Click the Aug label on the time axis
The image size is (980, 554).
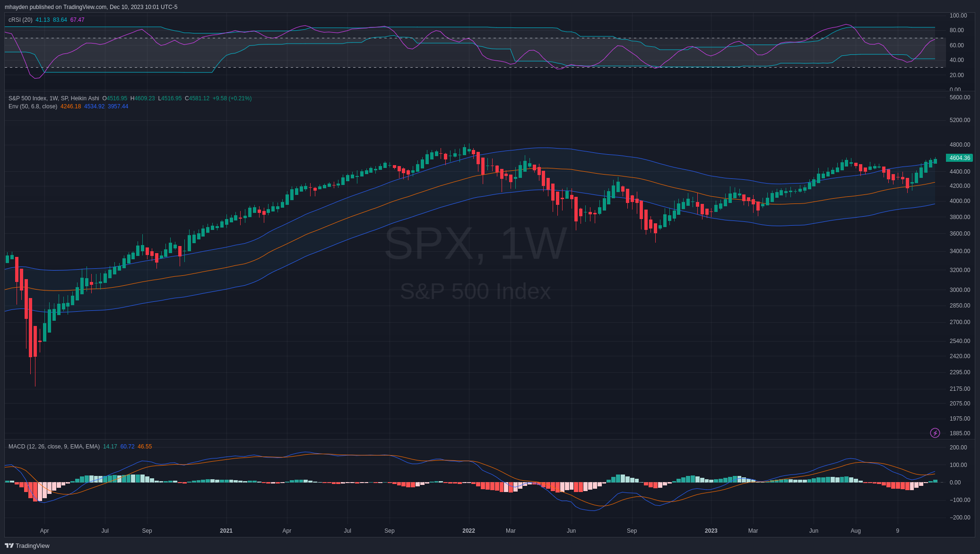click(x=856, y=531)
